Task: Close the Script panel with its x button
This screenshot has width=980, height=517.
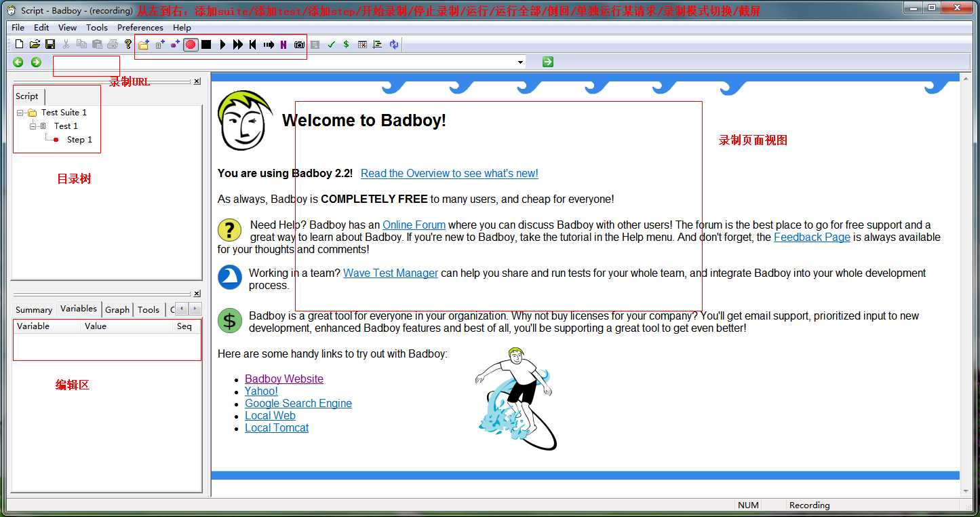Action: point(197,81)
